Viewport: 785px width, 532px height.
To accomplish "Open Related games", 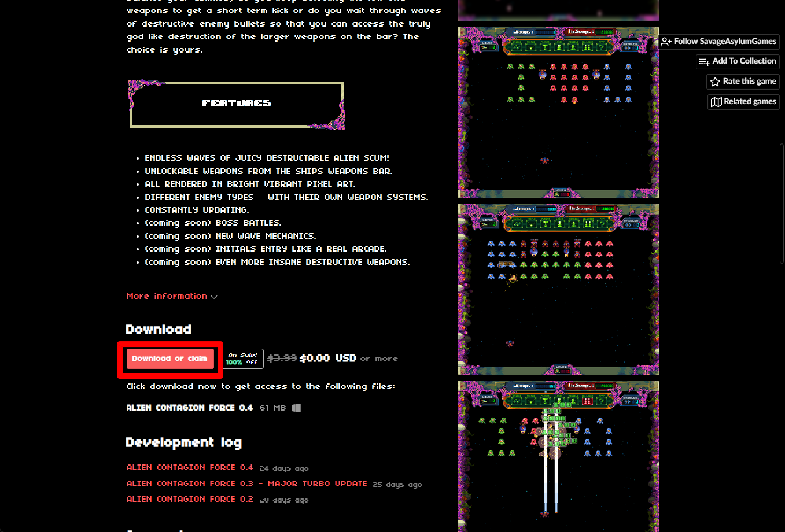I will (x=743, y=102).
